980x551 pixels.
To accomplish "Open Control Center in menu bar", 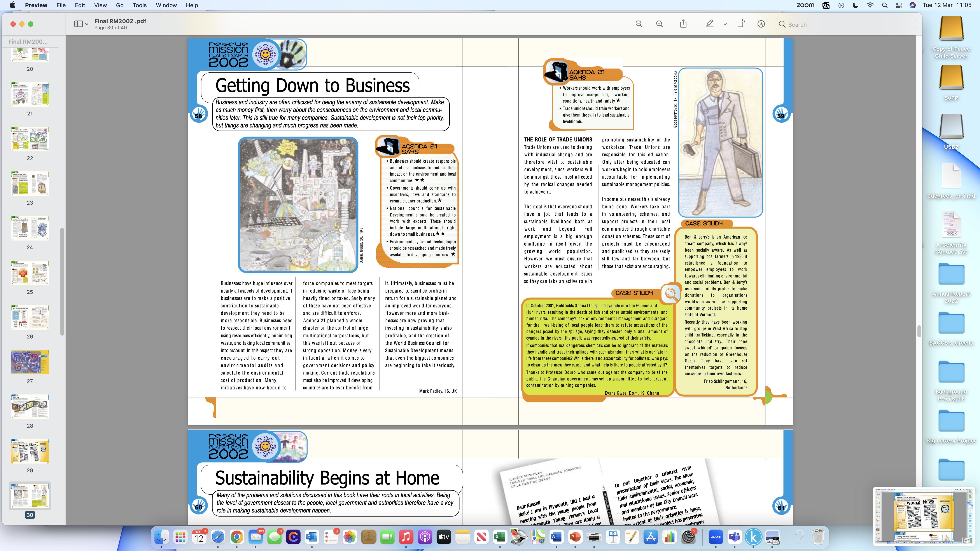I will 899,5.
